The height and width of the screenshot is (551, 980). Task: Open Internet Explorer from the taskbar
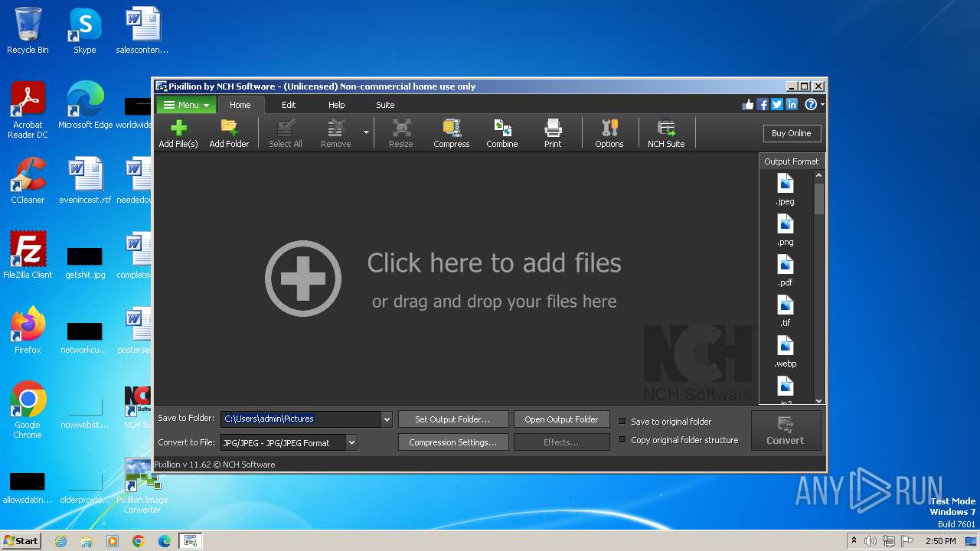tap(60, 541)
